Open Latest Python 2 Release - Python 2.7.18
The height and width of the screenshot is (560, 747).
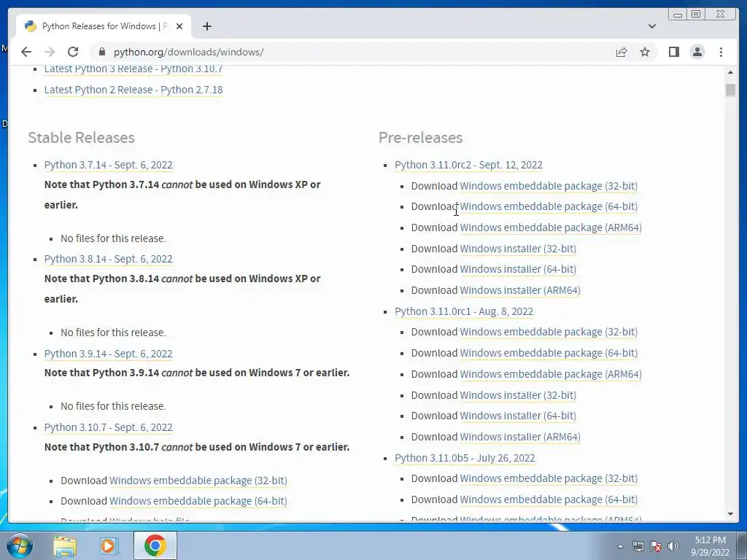(133, 90)
